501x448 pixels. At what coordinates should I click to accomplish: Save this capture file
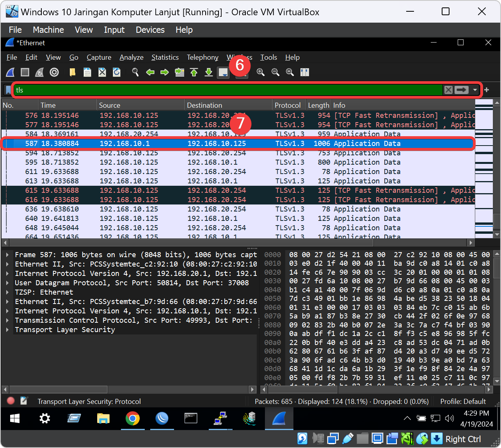87,72
